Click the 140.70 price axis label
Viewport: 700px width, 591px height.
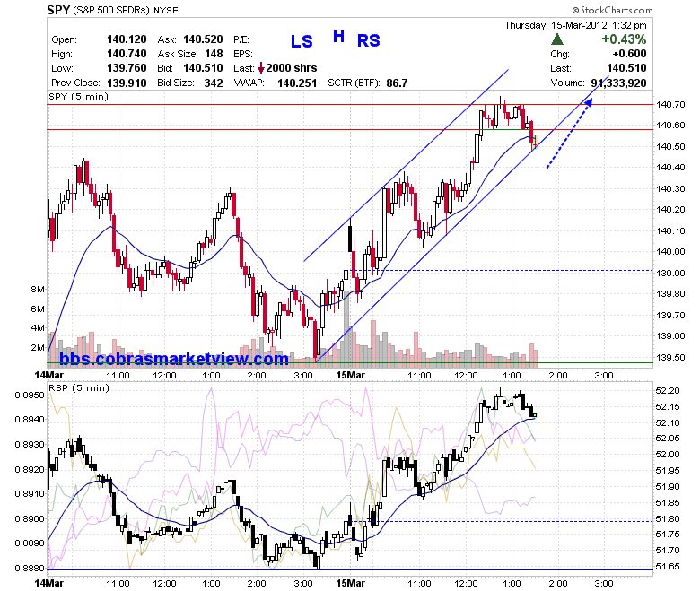tap(670, 105)
